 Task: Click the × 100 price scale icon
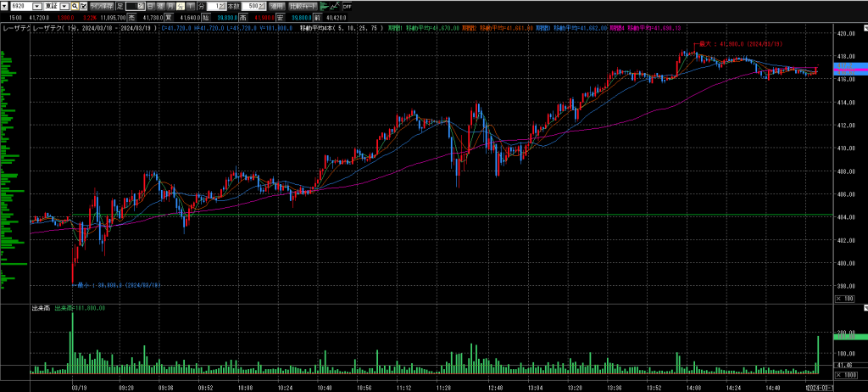click(x=844, y=299)
